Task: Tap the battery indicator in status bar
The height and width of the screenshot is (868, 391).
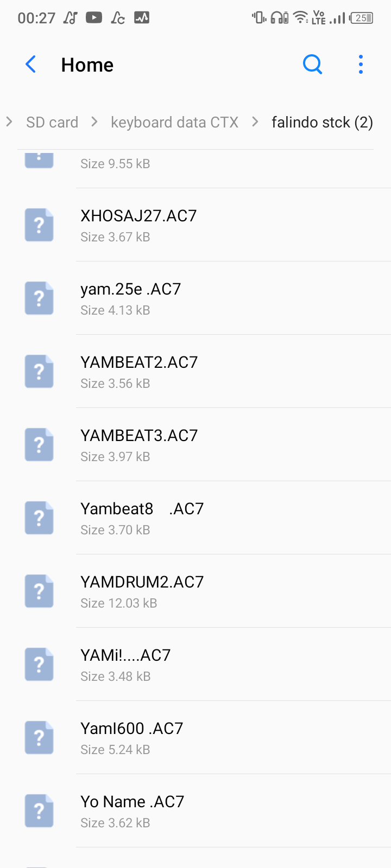Action: [x=362, y=18]
